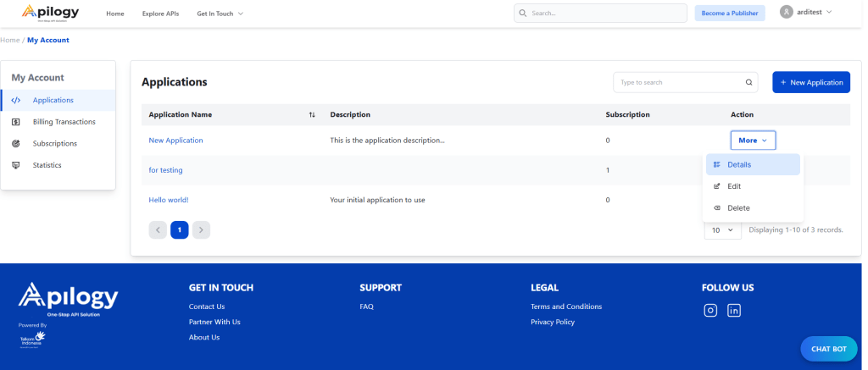Open the LinkedIn social icon
The height and width of the screenshot is (370, 868).
click(734, 311)
